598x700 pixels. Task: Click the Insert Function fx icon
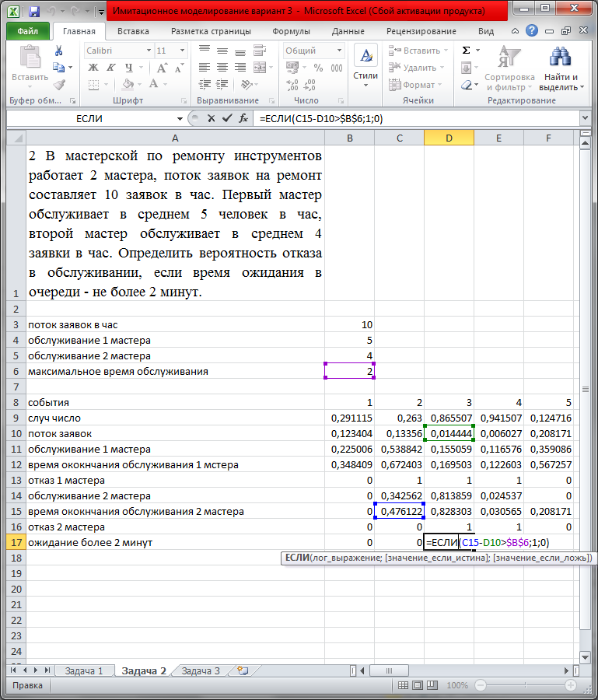[243, 118]
